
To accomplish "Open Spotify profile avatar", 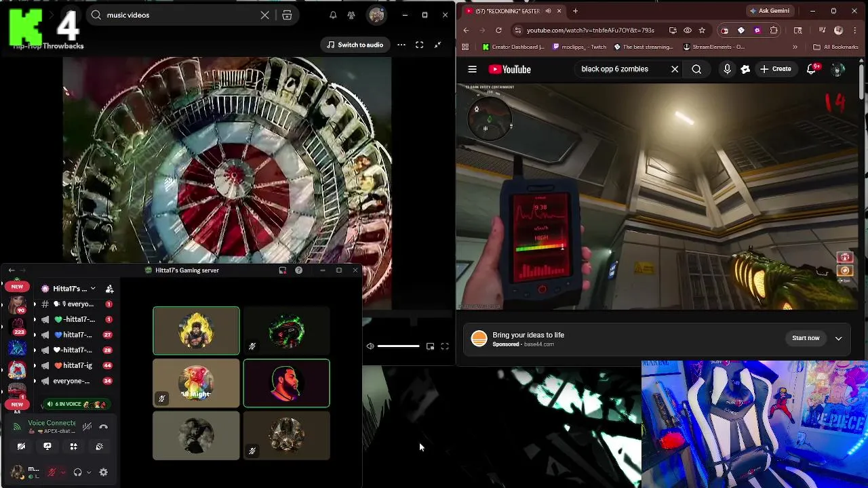I will pos(376,15).
